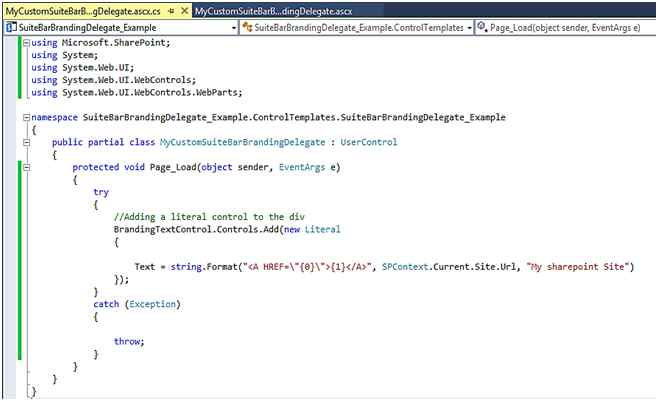The image size is (658, 401).
Task: Collapse the namespace block
Action: (x=26, y=117)
